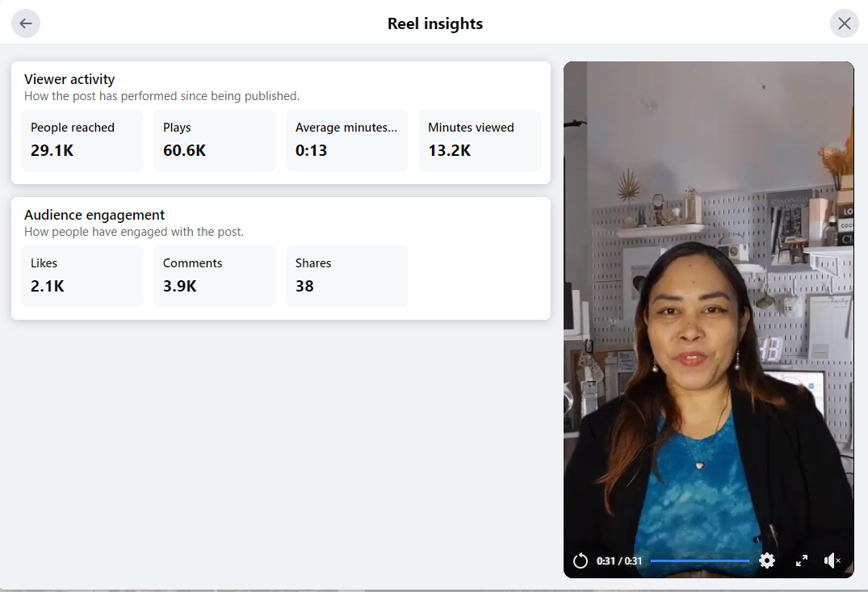Select the Plays metric card
The height and width of the screenshot is (592, 868).
pos(215,140)
